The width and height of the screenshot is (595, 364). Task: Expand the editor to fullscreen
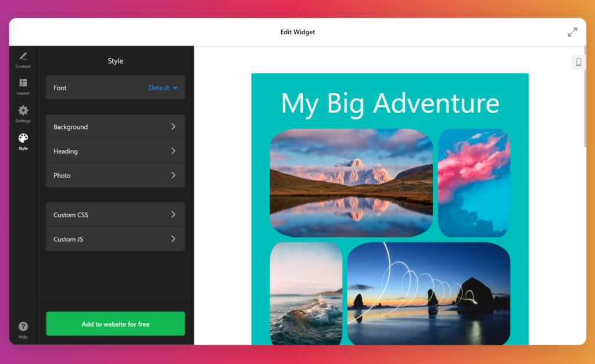572,32
